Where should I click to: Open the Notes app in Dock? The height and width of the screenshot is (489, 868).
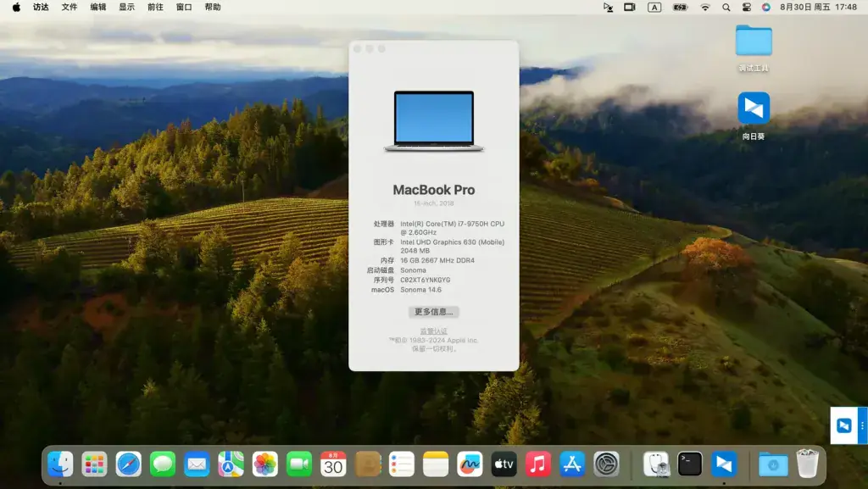[436, 464]
